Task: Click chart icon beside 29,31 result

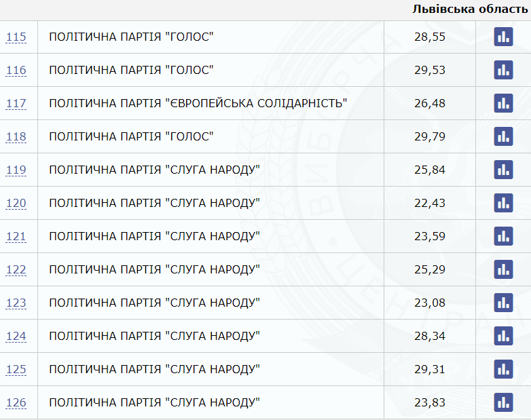Action: tap(503, 369)
